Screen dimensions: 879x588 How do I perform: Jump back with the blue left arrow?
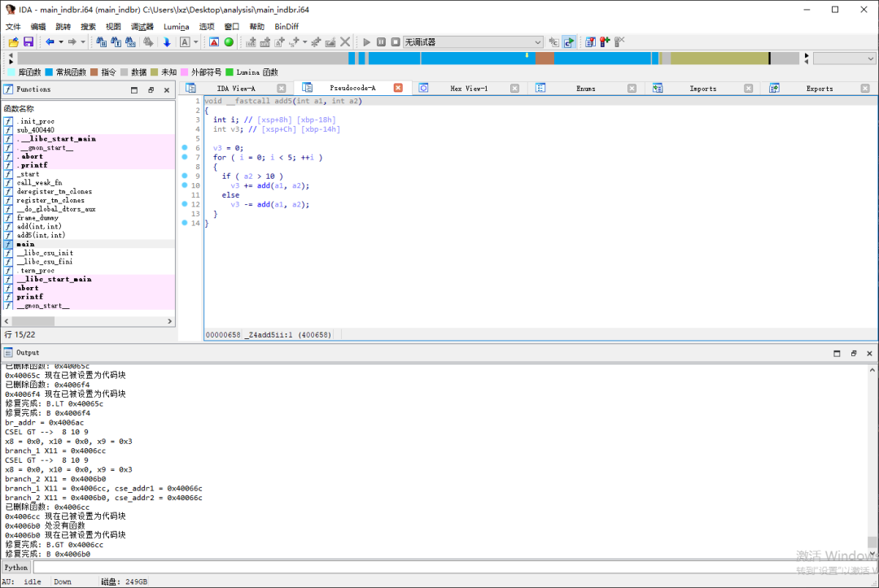(x=50, y=42)
